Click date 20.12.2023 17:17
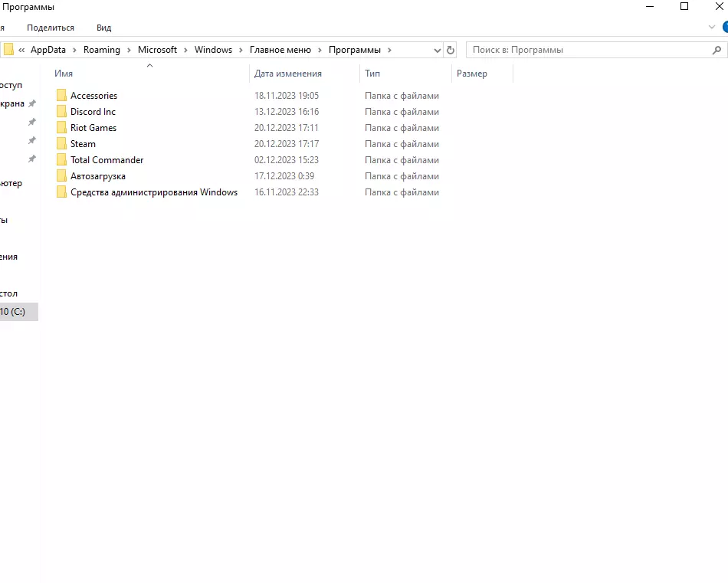 pos(287,144)
